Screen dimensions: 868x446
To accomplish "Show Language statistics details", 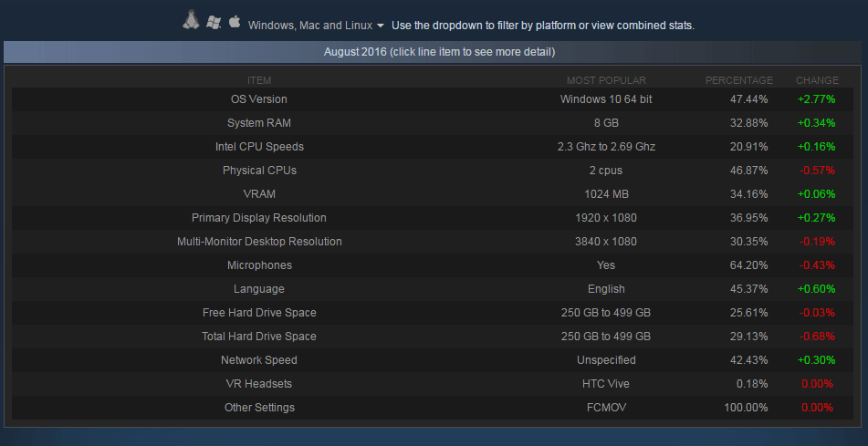I will click(433, 289).
